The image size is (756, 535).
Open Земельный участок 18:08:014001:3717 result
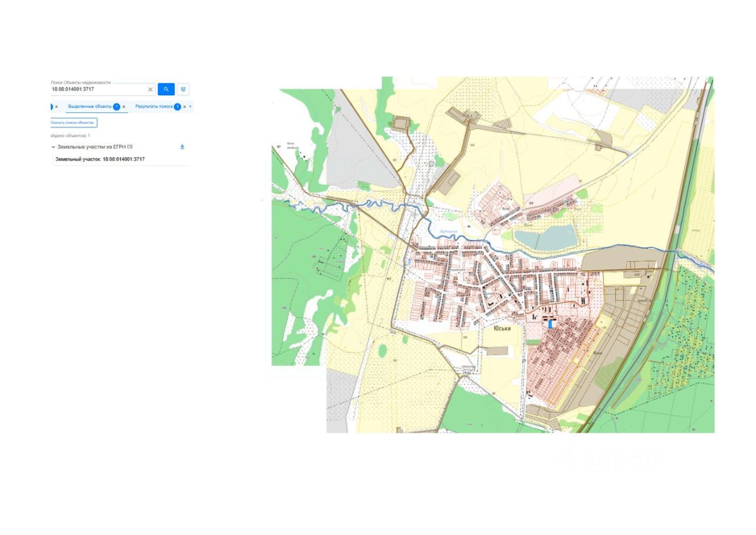click(100, 159)
